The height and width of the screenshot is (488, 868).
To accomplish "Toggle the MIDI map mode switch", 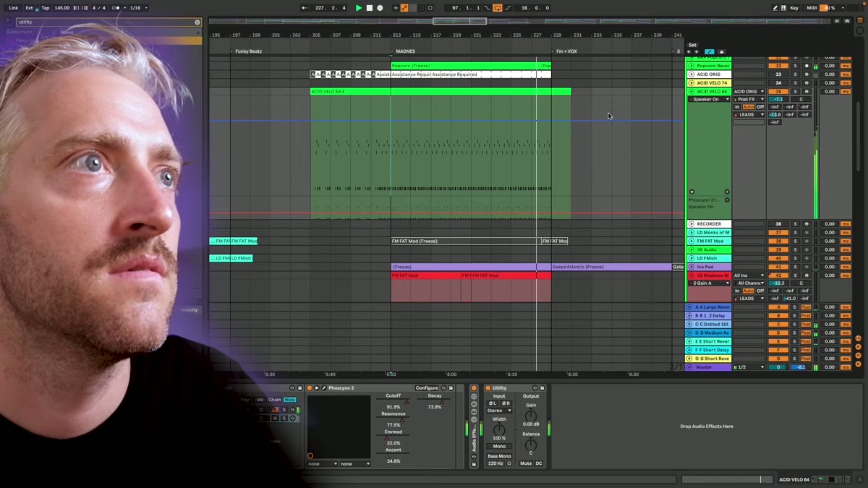I will click(x=812, y=8).
